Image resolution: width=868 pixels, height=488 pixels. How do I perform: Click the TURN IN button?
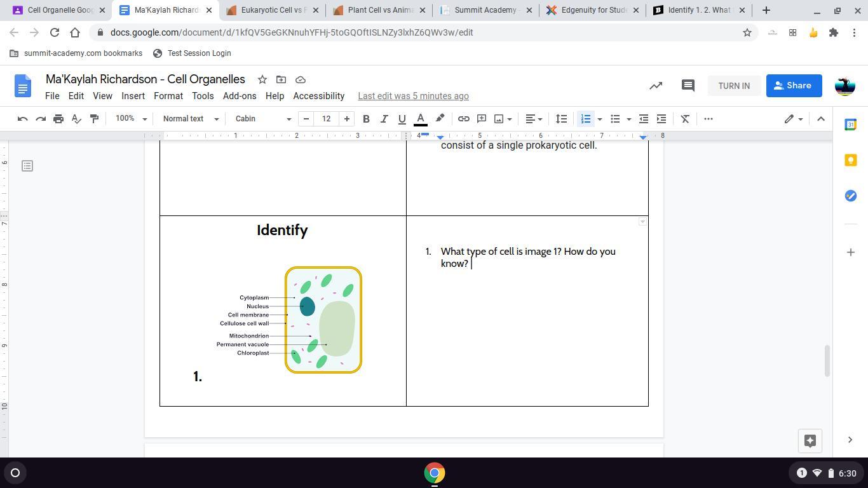coord(734,86)
